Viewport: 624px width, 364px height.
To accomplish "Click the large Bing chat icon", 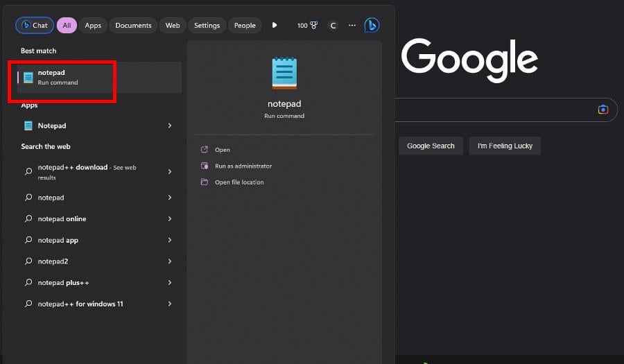I will coord(372,26).
